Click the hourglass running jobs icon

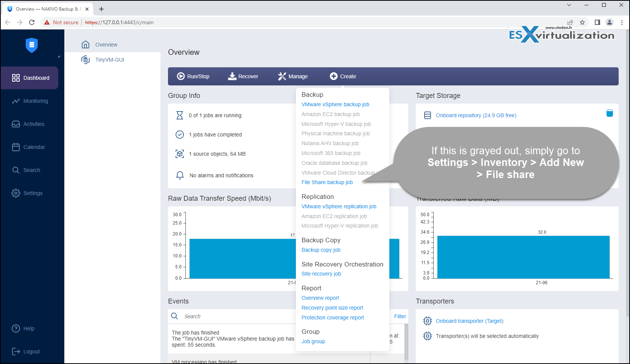click(180, 115)
